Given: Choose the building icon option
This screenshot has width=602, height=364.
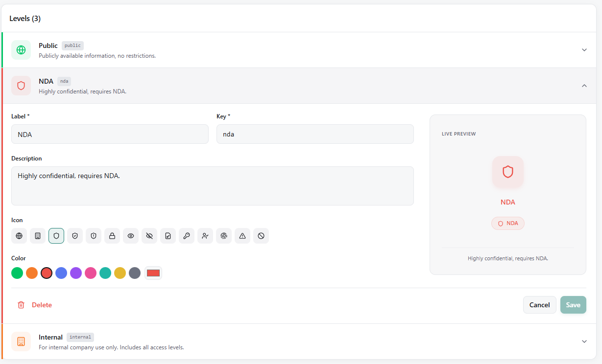Looking at the screenshot, I should click(38, 236).
